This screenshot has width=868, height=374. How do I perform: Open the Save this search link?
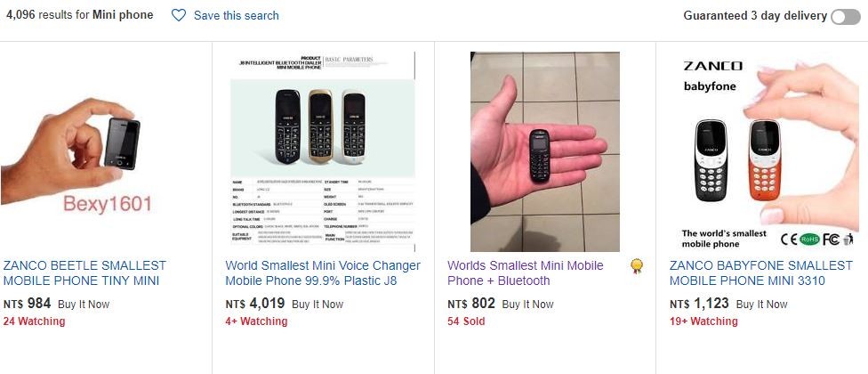click(236, 15)
